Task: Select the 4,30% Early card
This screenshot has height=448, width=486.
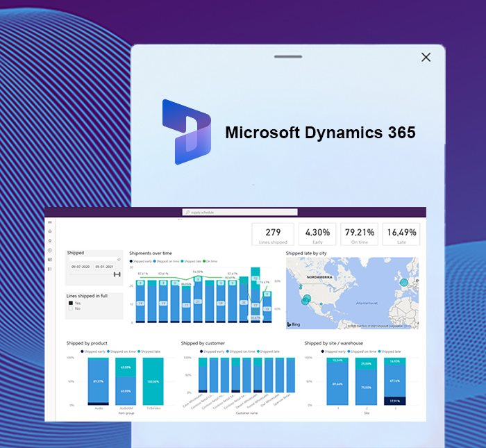Action: tap(317, 234)
